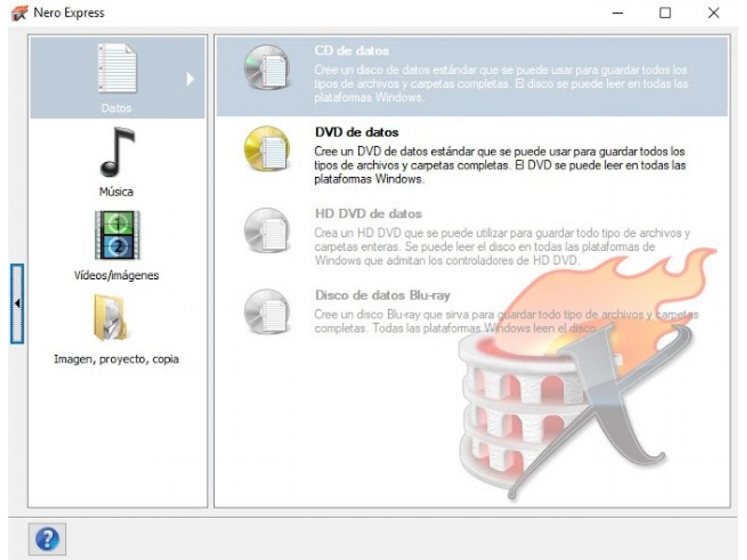Click the Nero Express title bar icon
The width and height of the screenshot is (747, 560).
(x=19, y=13)
